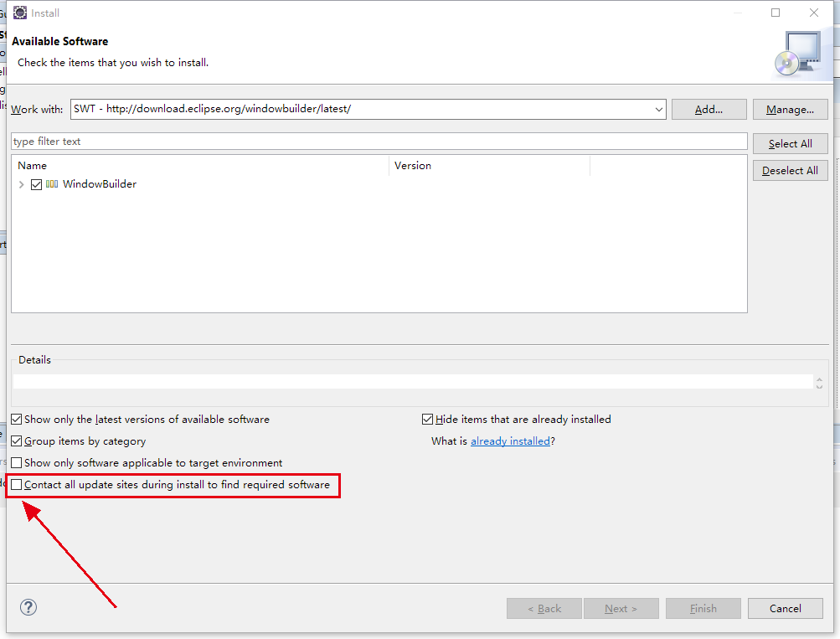Sort by the Version column header
Viewport: 840px width, 639px height.
coord(489,166)
